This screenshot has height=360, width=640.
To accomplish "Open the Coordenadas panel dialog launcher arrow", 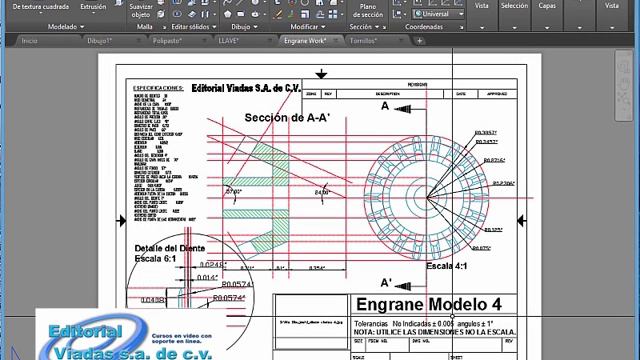I will point(462,28).
